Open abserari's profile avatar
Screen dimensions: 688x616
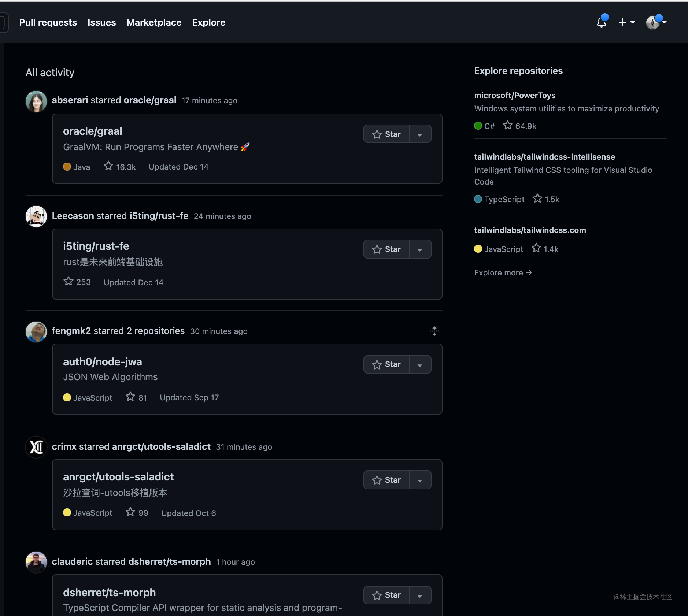36,101
